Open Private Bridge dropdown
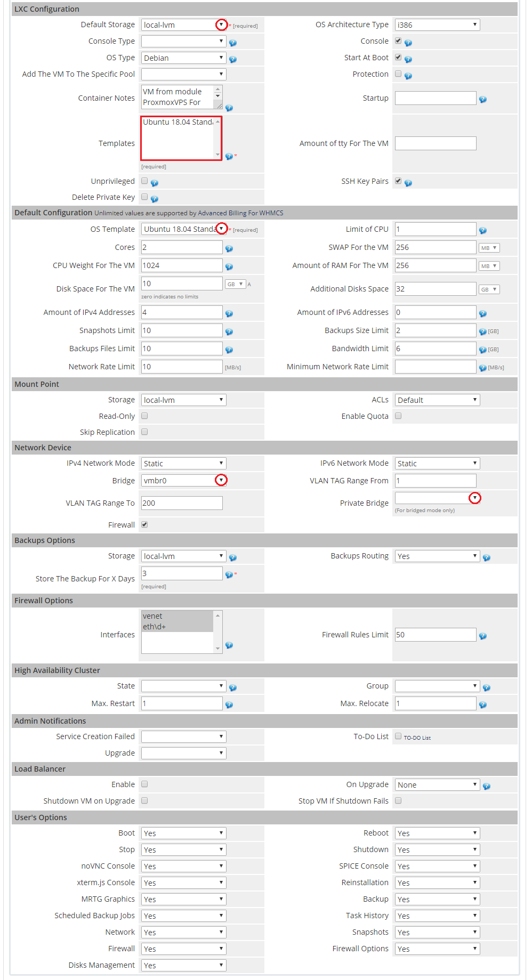The width and height of the screenshot is (532, 980). point(437,498)
